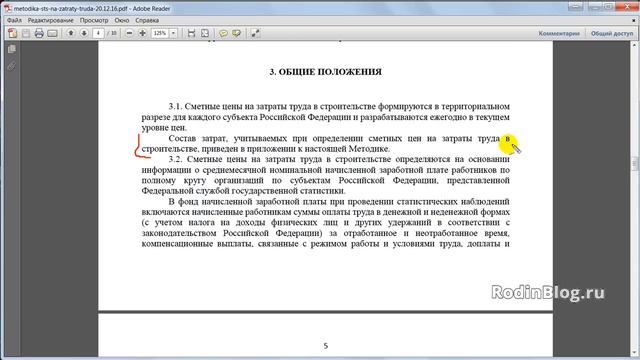The image size is (640, 360).
Task: Open the Окно menu
Action: [x=122, y=20]
